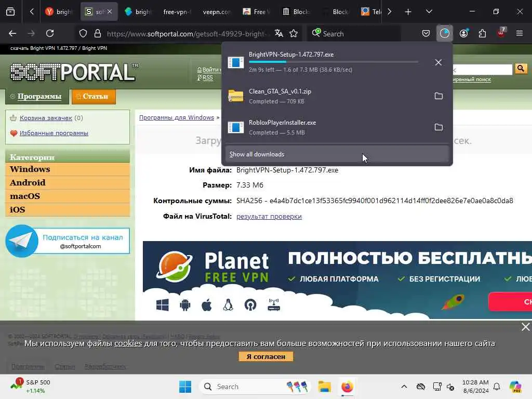Viewport: 532px width, 399px height.
Task: Cancel the BrightVPN-Setup download
Action: coord(438,62)
